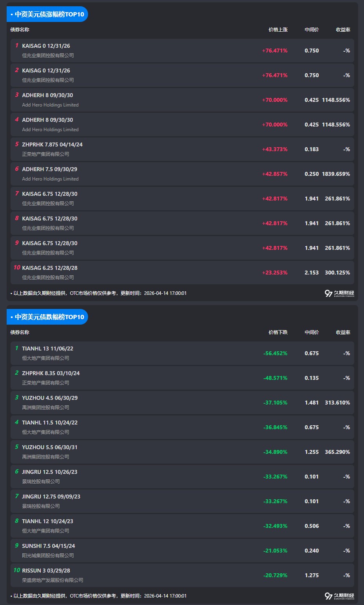Click the +43.373% price change value
The height and width of the screenshot is (605, 364).
click(x=275, y=149)
